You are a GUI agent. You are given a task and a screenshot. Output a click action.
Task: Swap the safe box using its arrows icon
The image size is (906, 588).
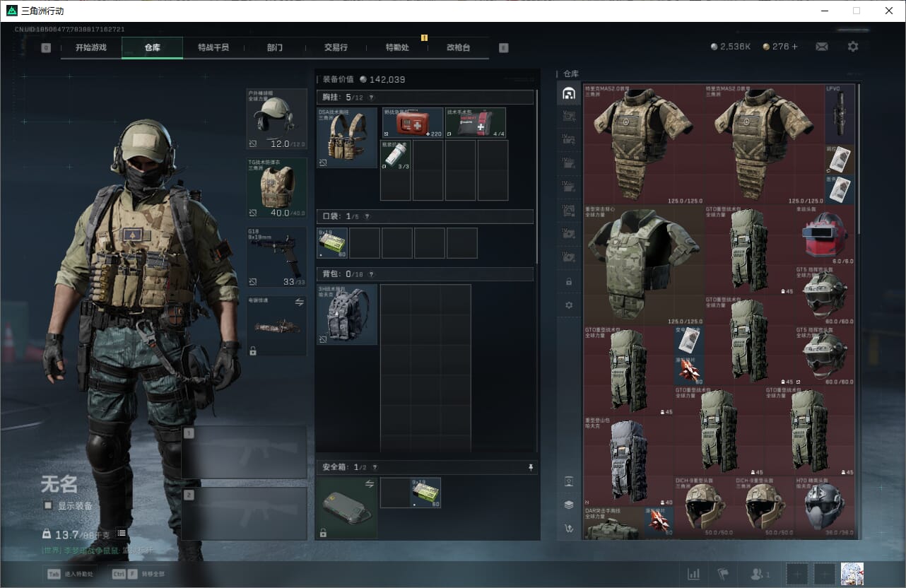(x=369, y=483)
